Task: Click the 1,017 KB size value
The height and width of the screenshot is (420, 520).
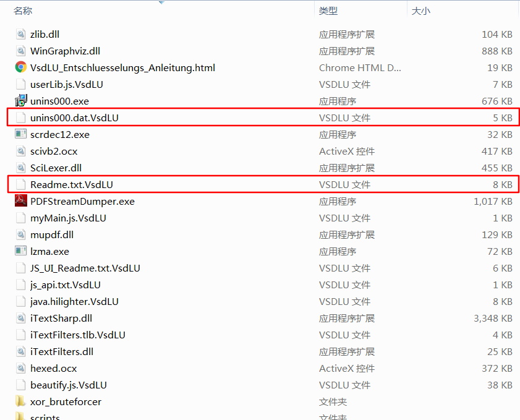Action: click(x=493, y=202)
